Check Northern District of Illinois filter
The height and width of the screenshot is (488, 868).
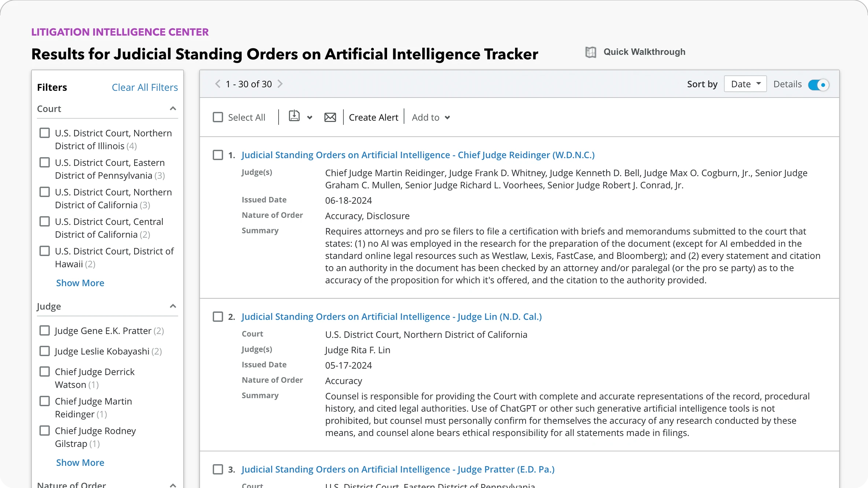click(x=45, y=133)
